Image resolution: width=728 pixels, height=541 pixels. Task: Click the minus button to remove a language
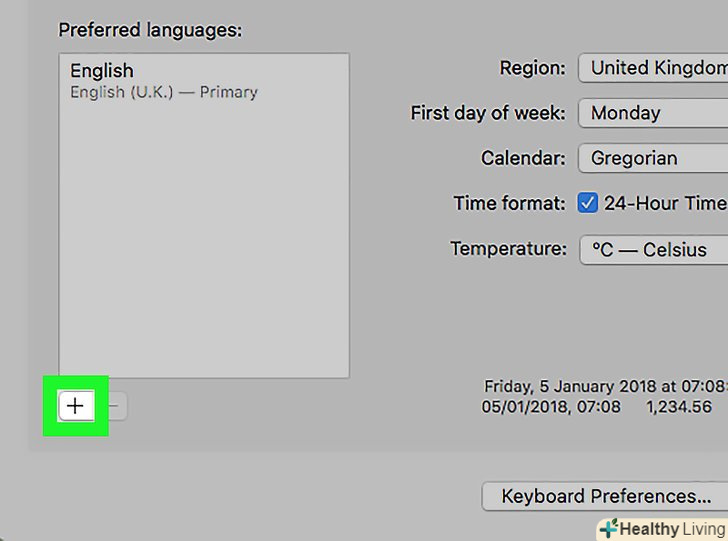coord(114,406)
